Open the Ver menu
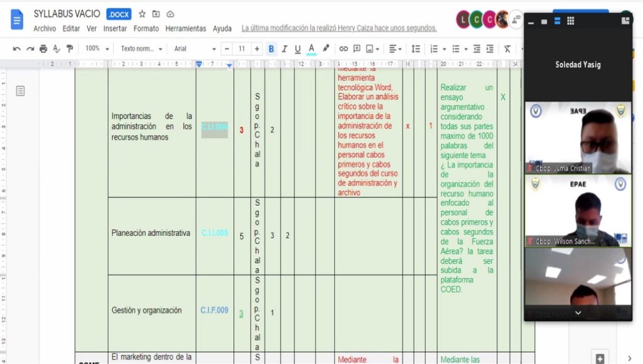This screenshot has width=643, height=364. pos(92,28)
